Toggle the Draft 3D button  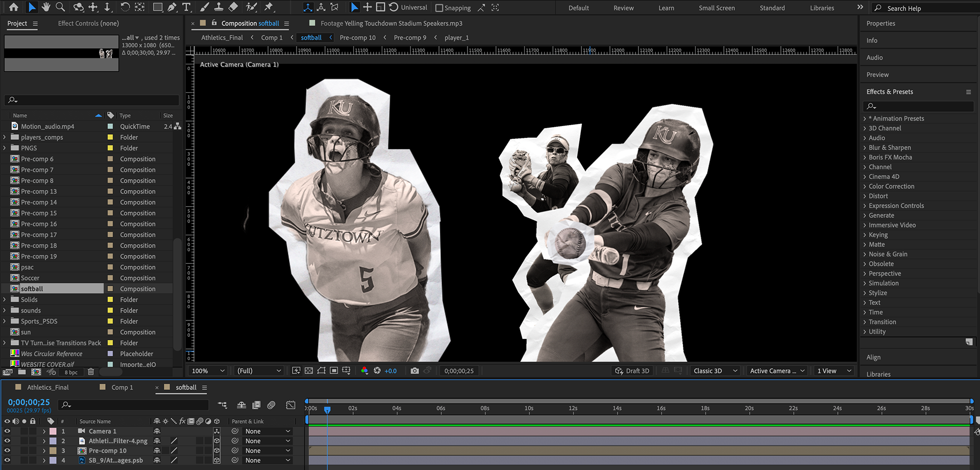coord(632,371)
